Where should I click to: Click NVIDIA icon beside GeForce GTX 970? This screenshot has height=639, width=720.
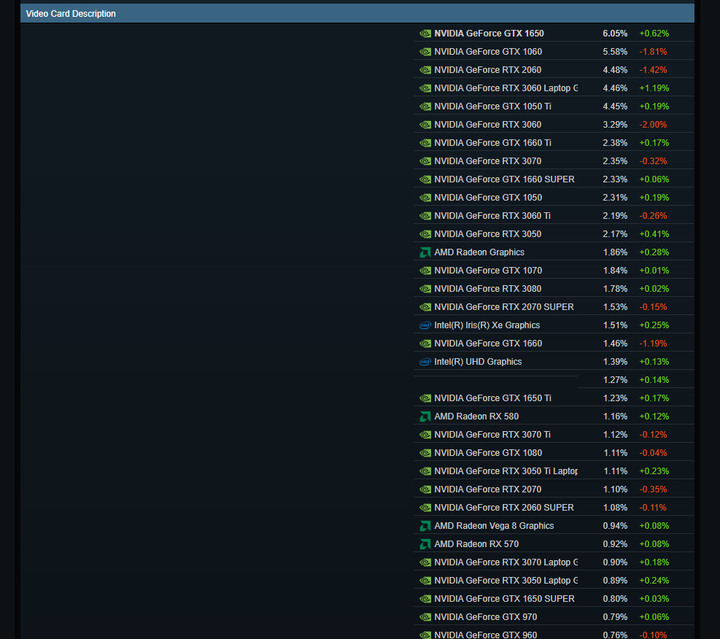(x=425, y=617)
